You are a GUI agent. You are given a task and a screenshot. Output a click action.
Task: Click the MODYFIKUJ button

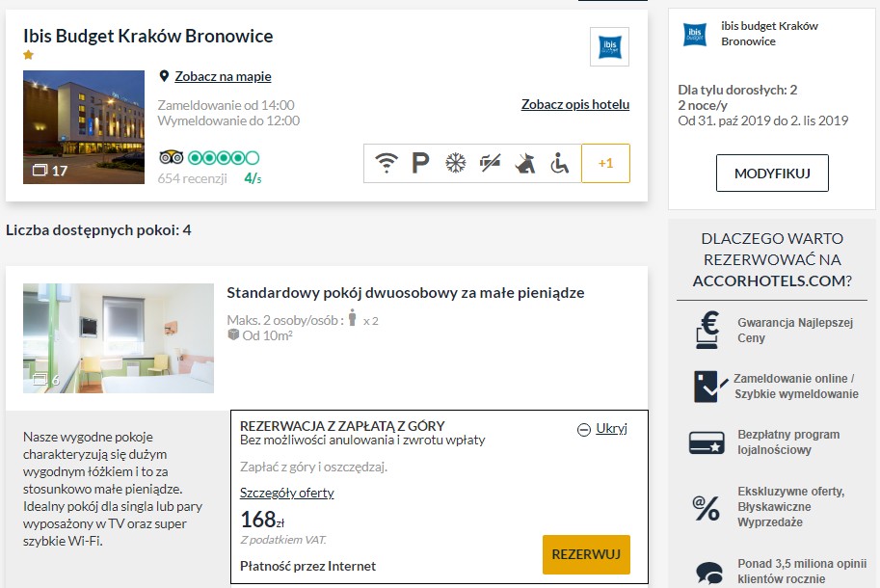(x=772, y=174)
